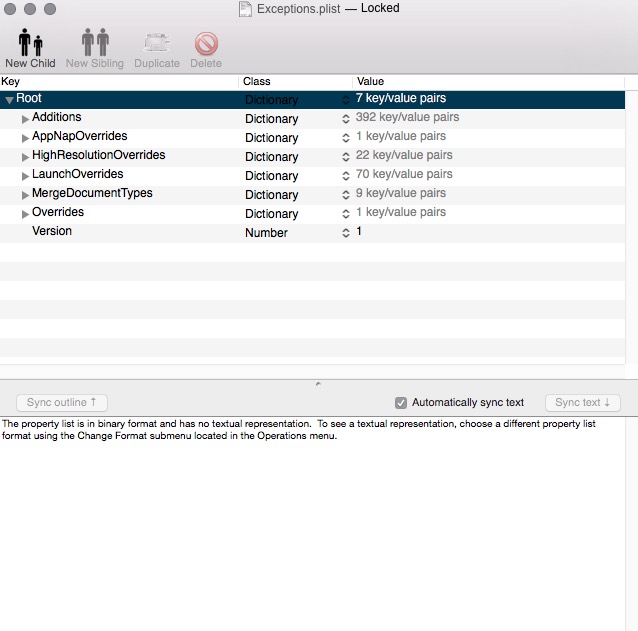Image resolution: width=638 pixels, height=631 pixels.
Task: Select the HighResolutionOverrides key
Action: click(98, 155)
